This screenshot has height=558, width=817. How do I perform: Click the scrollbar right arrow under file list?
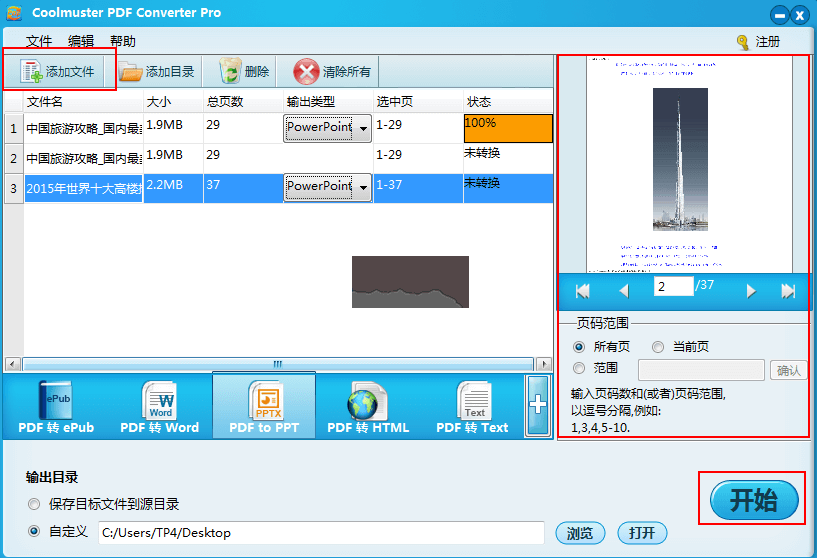(544, 364)
